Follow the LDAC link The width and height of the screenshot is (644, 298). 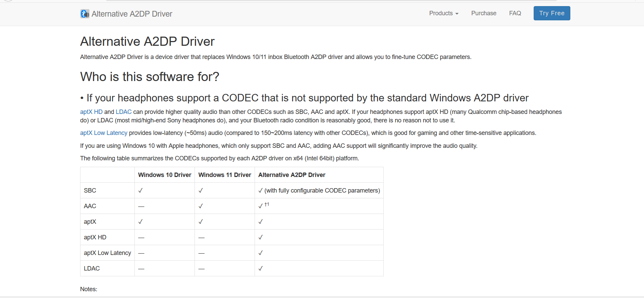tap(124, 112)
